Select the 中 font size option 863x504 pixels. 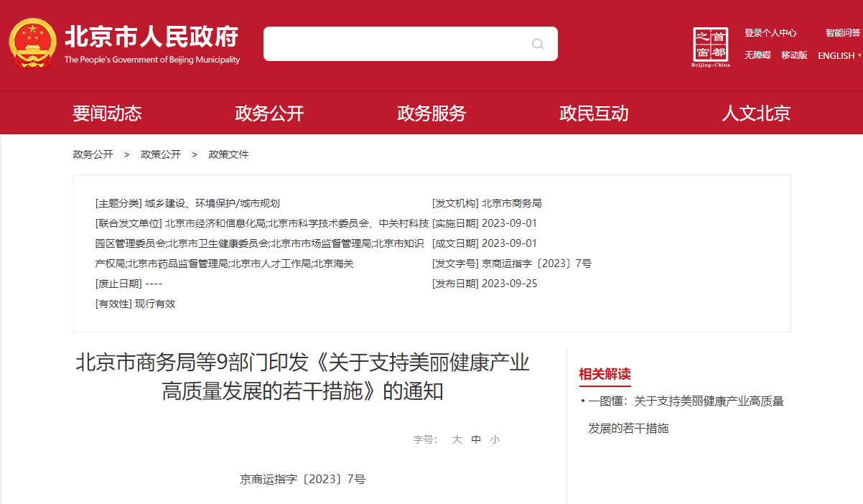[x=476, y=439]
